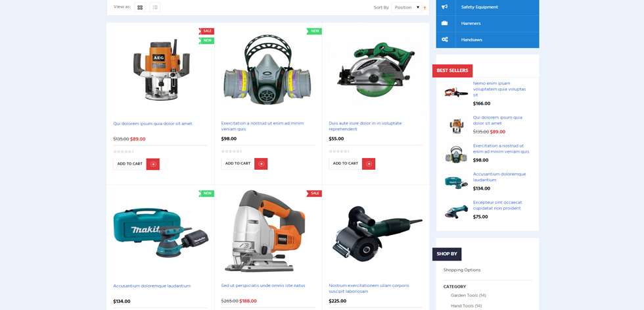The image size is (644, 310).
Task: Open 'Nemo enim ipsam voluptatem' best seller link
Action: (499, 90)
